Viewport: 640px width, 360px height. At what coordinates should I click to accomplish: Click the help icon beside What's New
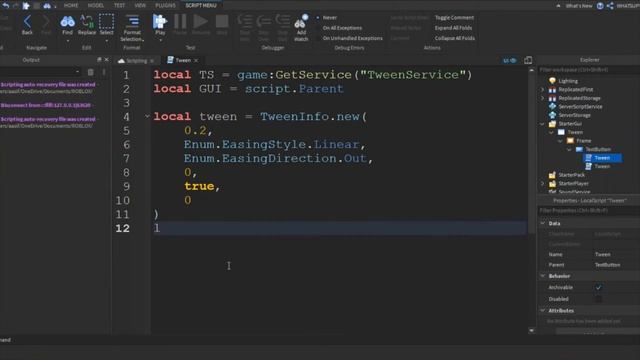click(600, 6)
